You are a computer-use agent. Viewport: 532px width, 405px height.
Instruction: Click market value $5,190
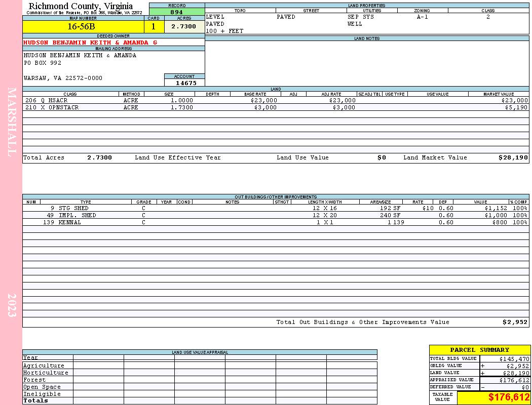[x=516, y=108]
